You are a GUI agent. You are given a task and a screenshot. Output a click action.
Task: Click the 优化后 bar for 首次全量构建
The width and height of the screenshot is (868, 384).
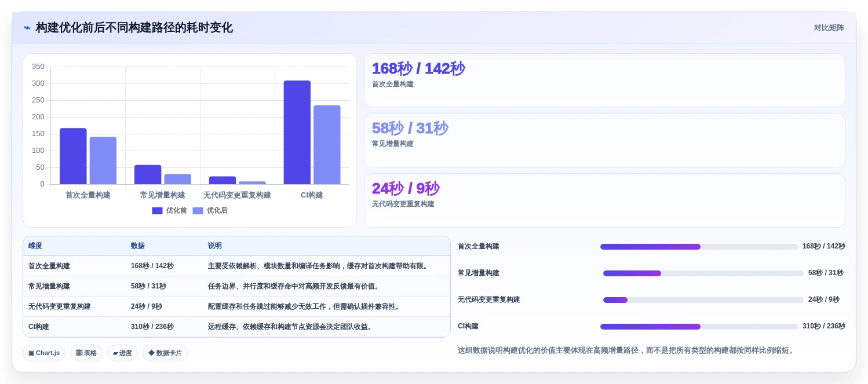click(103, 160)
